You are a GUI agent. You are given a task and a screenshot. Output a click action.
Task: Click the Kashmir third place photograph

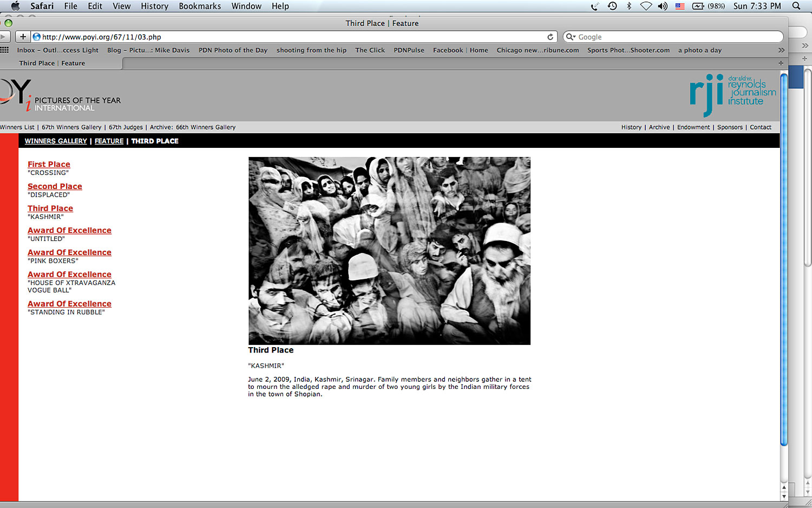point(389,251)
